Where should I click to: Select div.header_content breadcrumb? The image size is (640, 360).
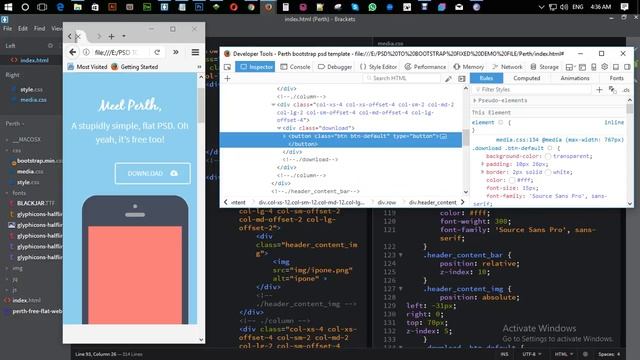[432, 202]
